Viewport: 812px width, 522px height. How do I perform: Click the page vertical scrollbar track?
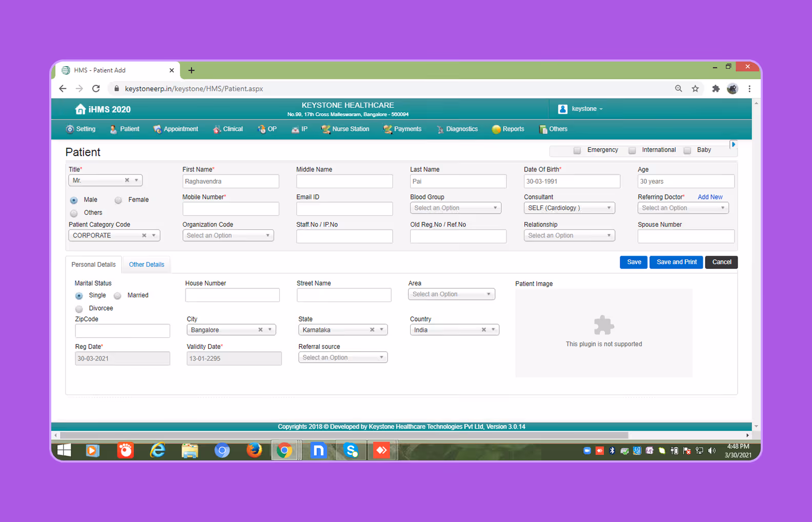(x=756, y=265)
